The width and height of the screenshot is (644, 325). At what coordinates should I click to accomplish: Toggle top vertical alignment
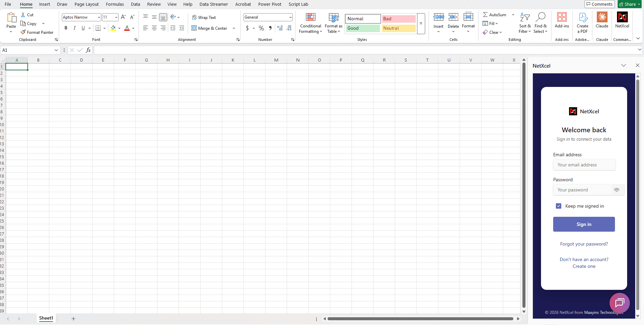click(146, 17)
